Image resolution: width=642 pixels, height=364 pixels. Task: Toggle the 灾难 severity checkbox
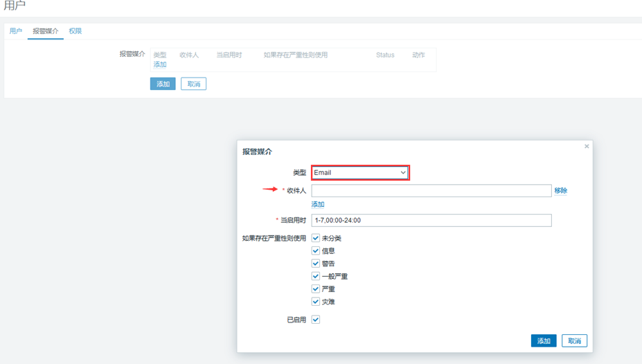(x=316, y=302)
